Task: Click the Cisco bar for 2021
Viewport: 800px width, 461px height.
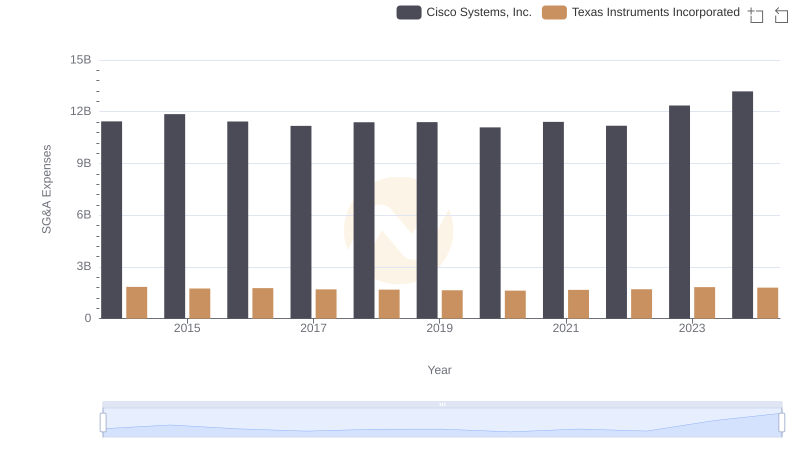Action: (554, 220)
